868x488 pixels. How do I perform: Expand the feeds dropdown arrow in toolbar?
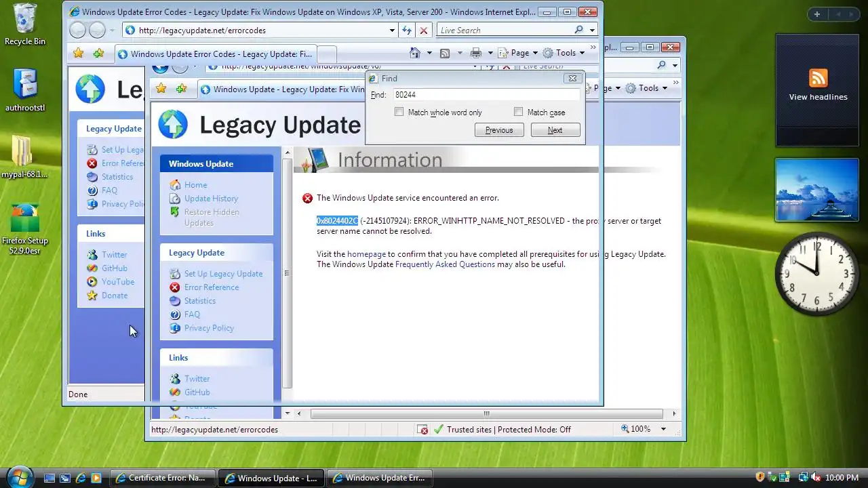[460, 53]
